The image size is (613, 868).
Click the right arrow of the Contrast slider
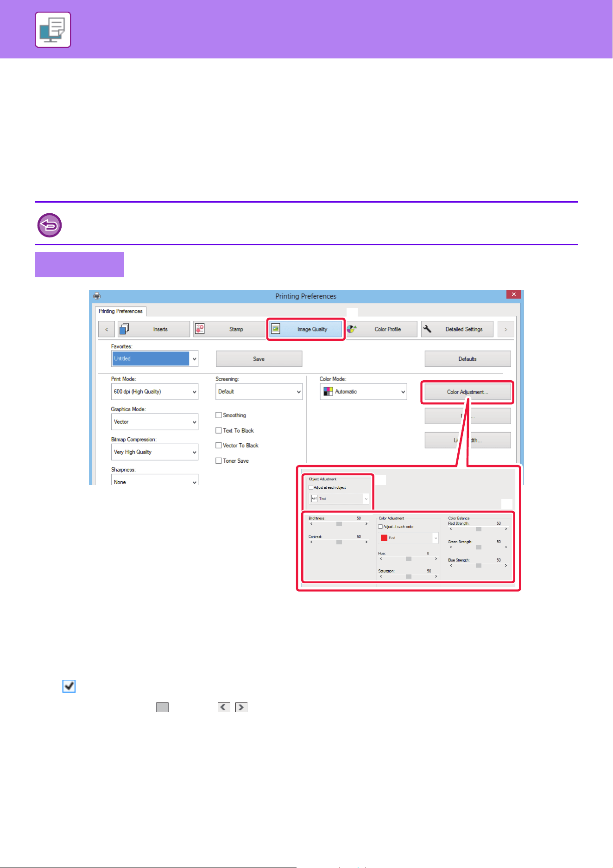tap(367, 542)
